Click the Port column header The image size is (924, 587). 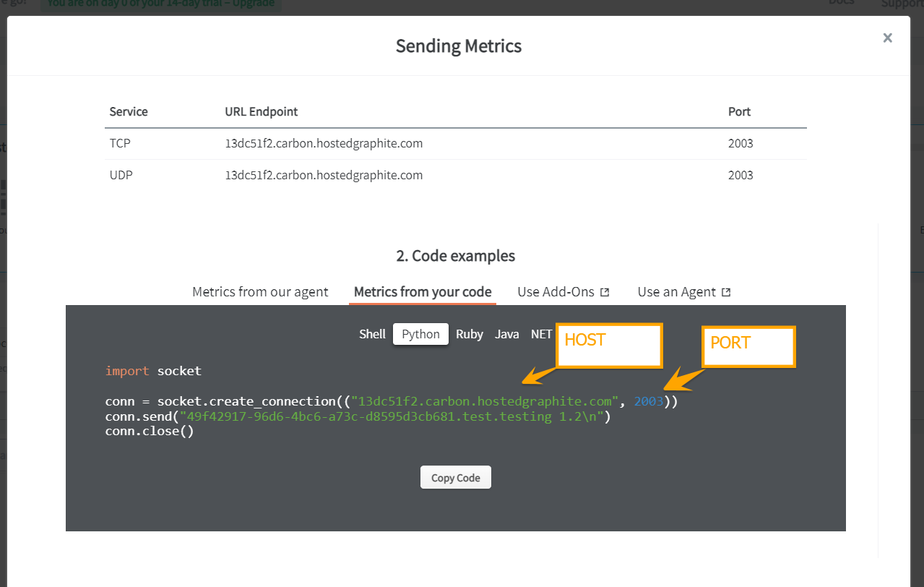[x=739, y=111]
